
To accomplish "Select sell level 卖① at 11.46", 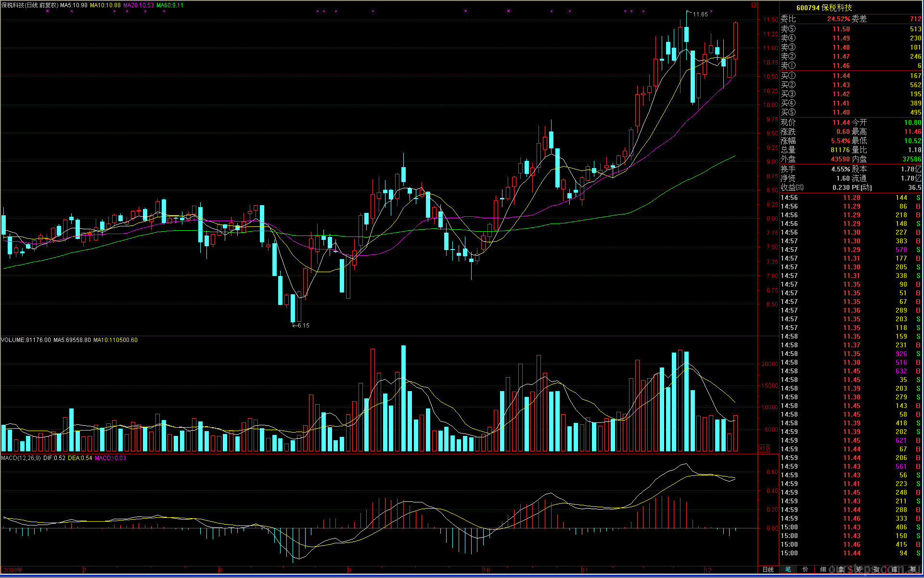I will 851,66.
